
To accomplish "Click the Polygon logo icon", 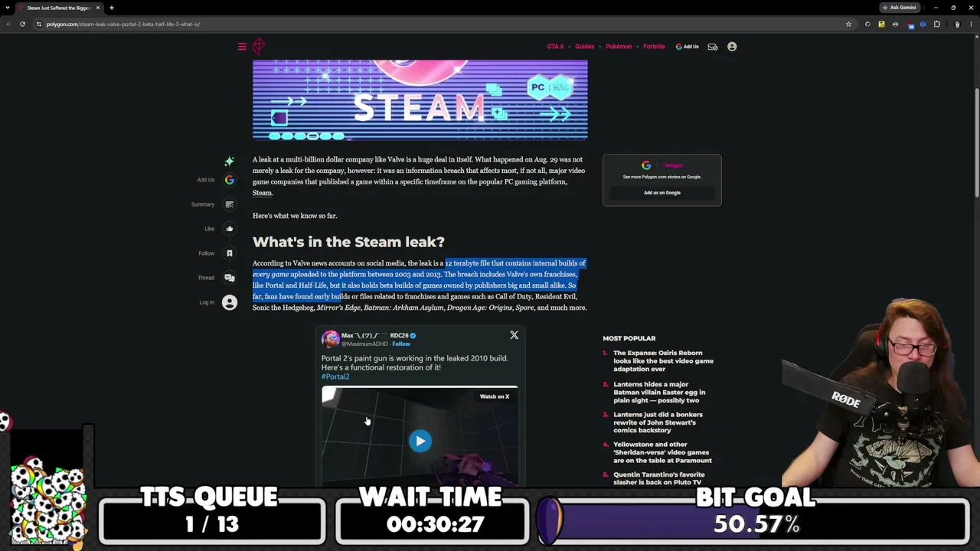I will (259, 47).
